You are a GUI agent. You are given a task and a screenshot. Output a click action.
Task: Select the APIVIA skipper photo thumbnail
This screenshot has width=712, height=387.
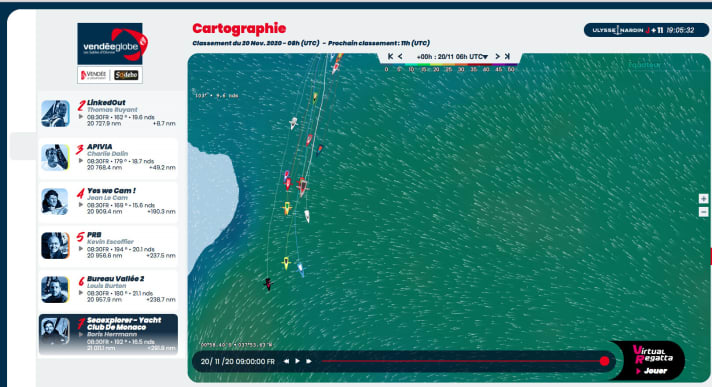click(x=55, y=157)
